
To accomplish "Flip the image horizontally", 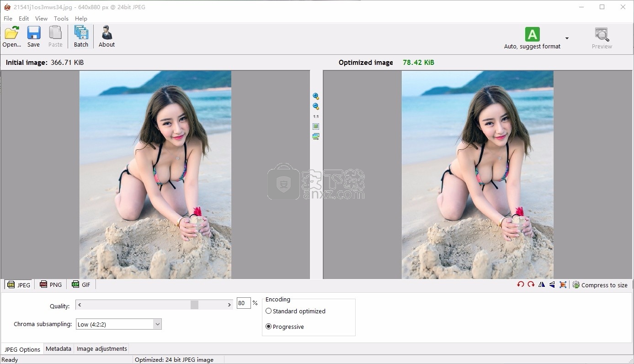I will tap(542, 285).
